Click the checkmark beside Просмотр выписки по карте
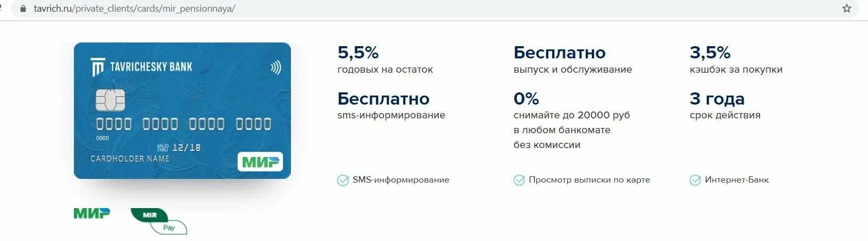 coord(519,180)
